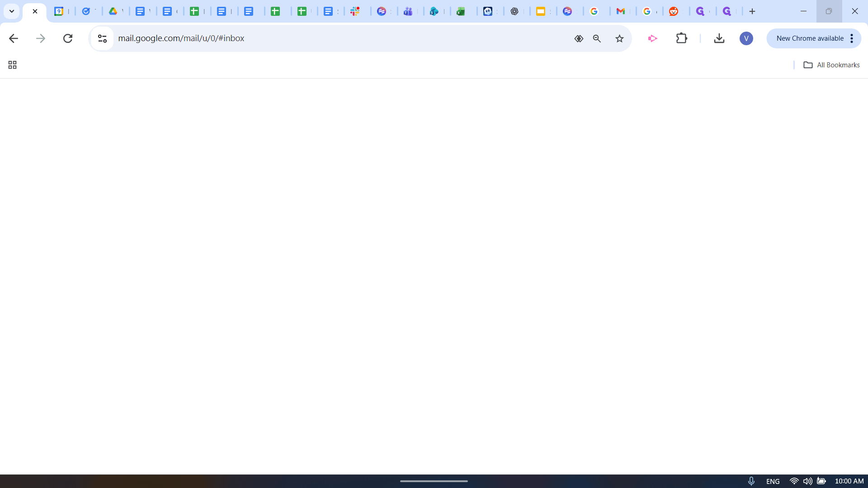Screen dimensions: 868x488
Task: Open the Wi-Fi network icon in taskbar
Action: (794, 481)
